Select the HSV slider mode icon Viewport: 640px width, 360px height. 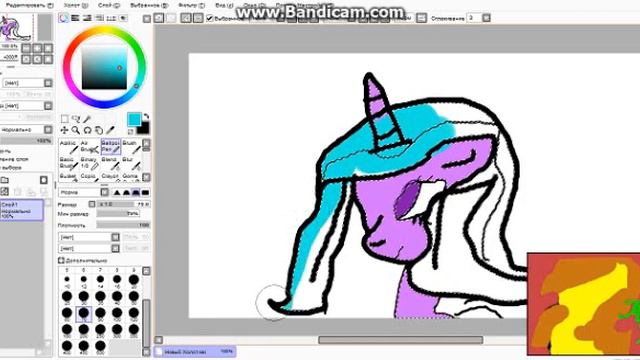87,18
